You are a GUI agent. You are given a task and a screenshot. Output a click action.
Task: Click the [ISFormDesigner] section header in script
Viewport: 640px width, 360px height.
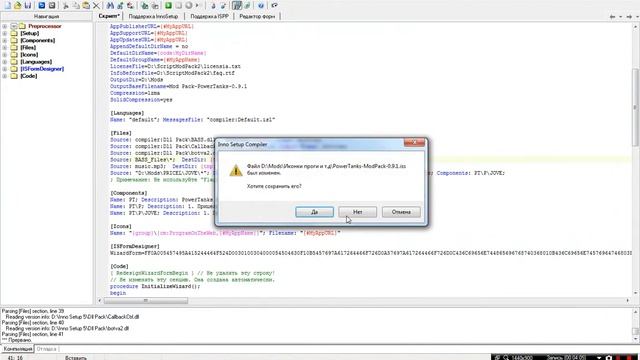135,247
